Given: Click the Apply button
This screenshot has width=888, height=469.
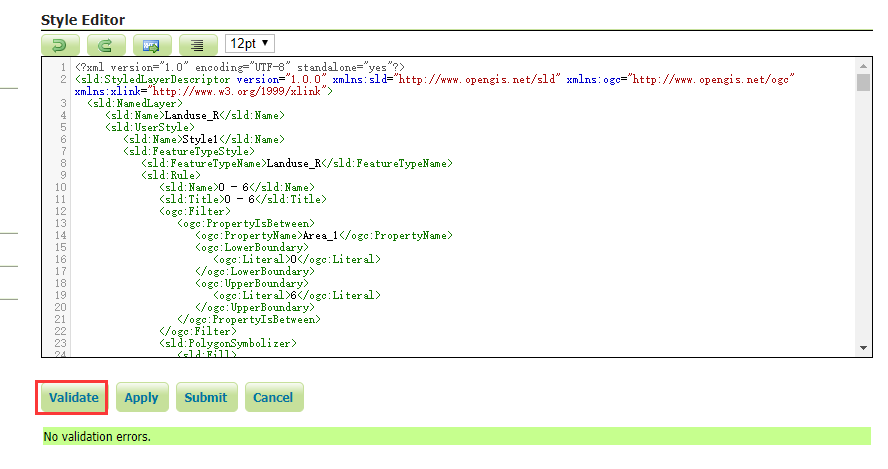Looking at the screenshot, I should pos(142,398).
